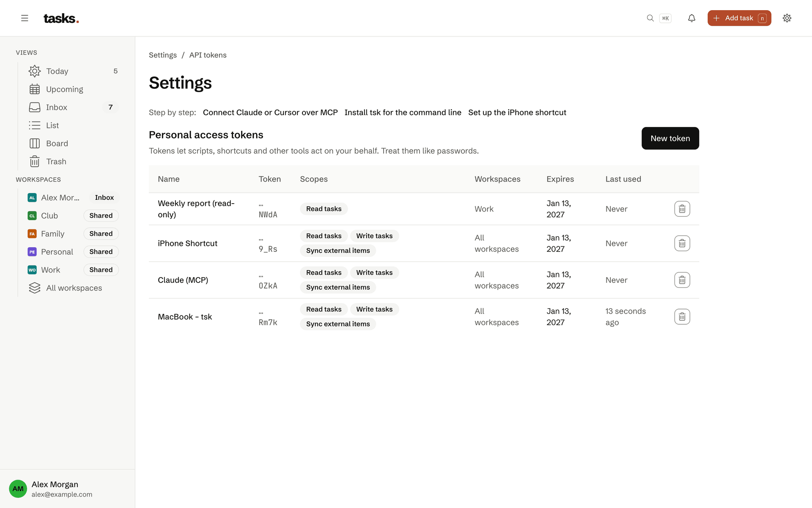Open settings gear in top bar
The image size is (812, 508).
[787, 18]
